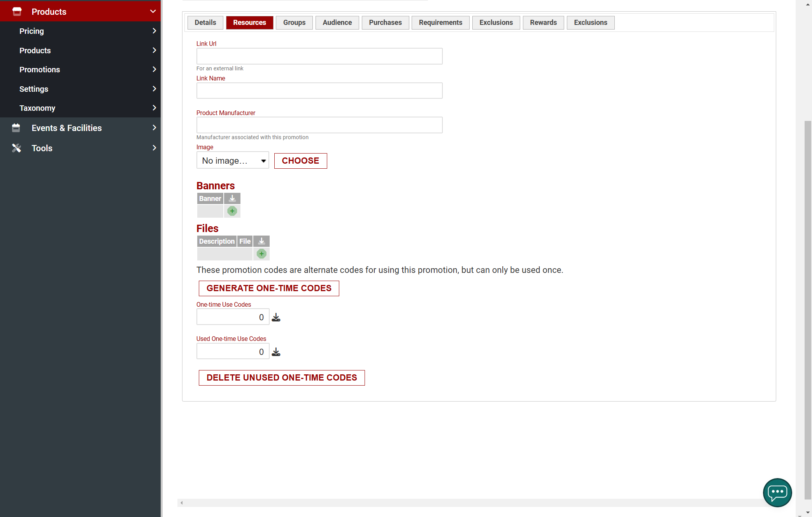Click the Products store icon in sidebar
812x517 pixels.
[x=17, y=12]
